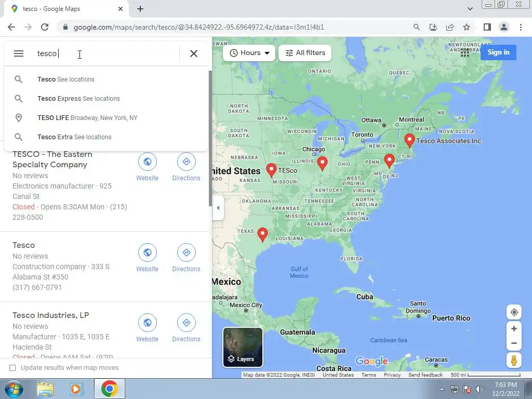The width and height of the screenshot is (532, 399).
Task: Open the TESCO Eastern Specialty Company result
Action: pyautogui.click(x=52, y=159)
